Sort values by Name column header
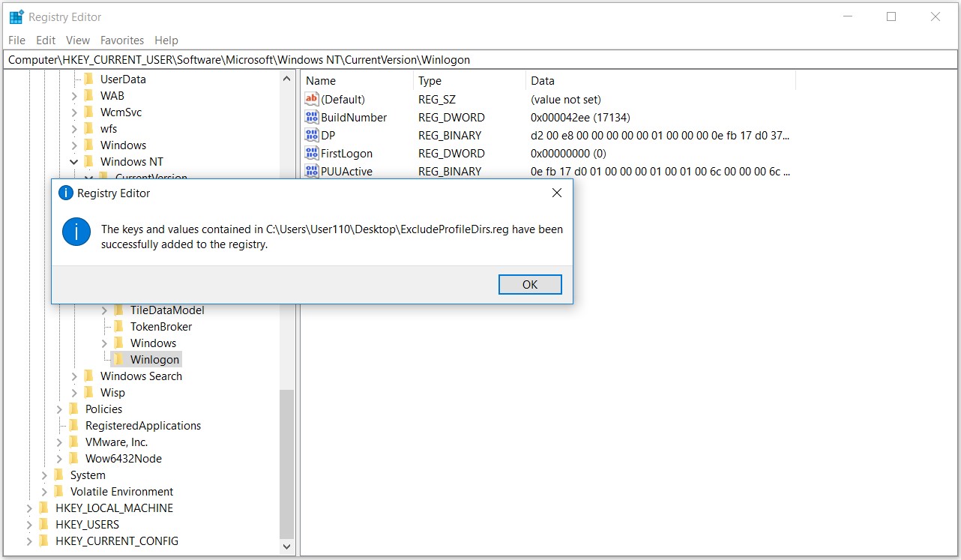 tap(357, 80)
